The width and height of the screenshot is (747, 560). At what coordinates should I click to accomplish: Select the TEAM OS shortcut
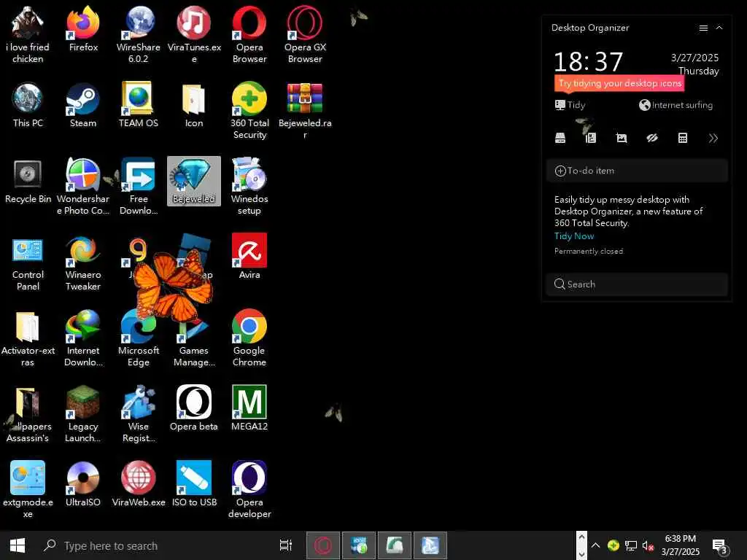coord(138,105)
